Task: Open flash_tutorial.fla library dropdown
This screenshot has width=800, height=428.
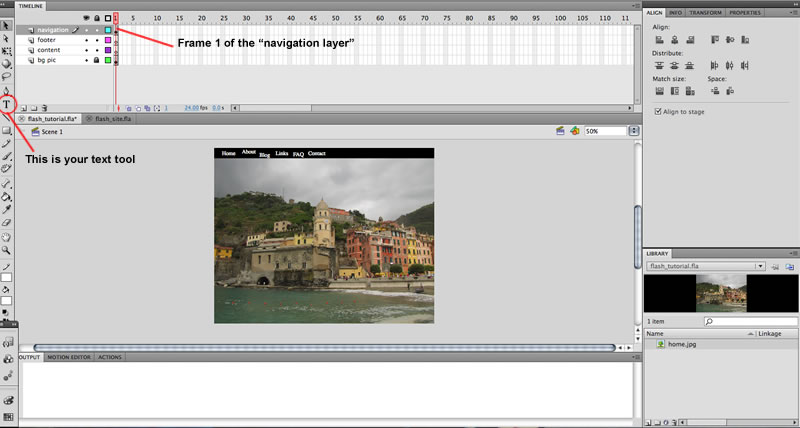Action: [706, 266]
